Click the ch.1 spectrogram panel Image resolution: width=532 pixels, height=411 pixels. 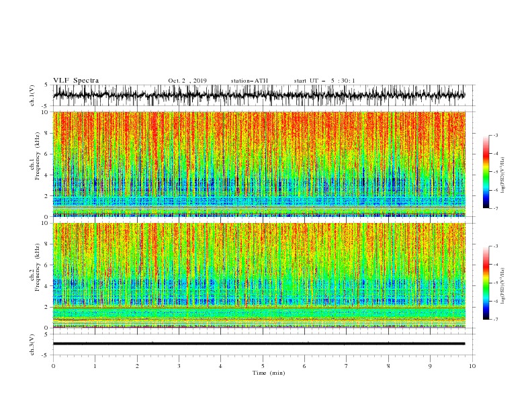click(x=259, y=164)
